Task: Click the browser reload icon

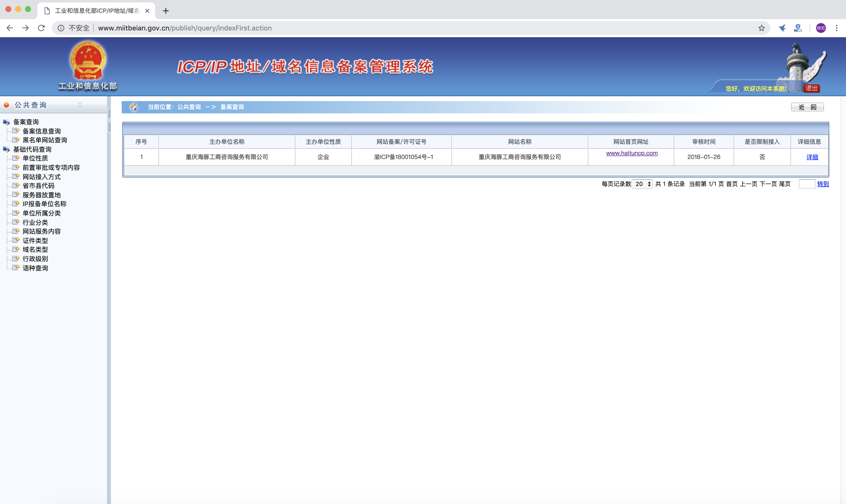Action: (x=41, y=28)
